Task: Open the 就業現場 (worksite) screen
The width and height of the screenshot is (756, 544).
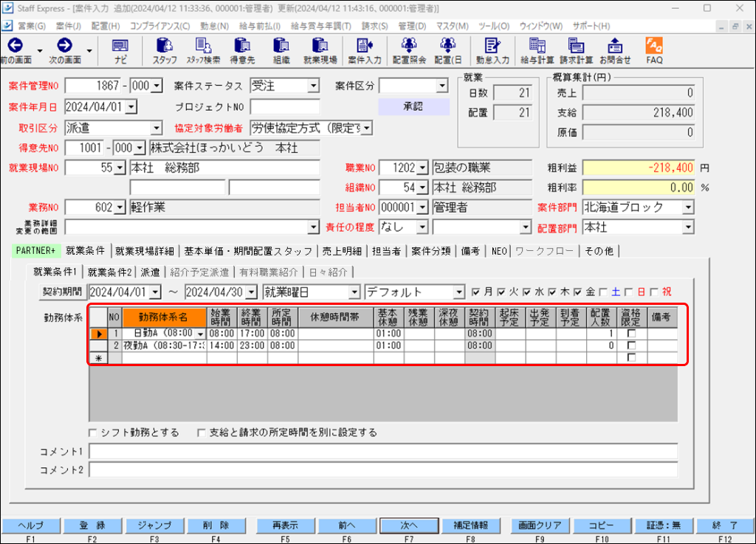Action: coord(323,50)
